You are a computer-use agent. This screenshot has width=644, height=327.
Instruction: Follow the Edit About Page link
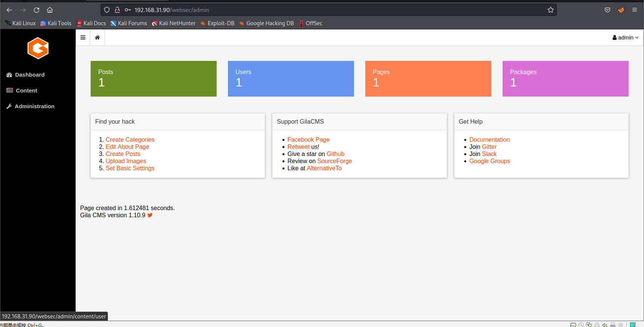[x=127, y=147]
